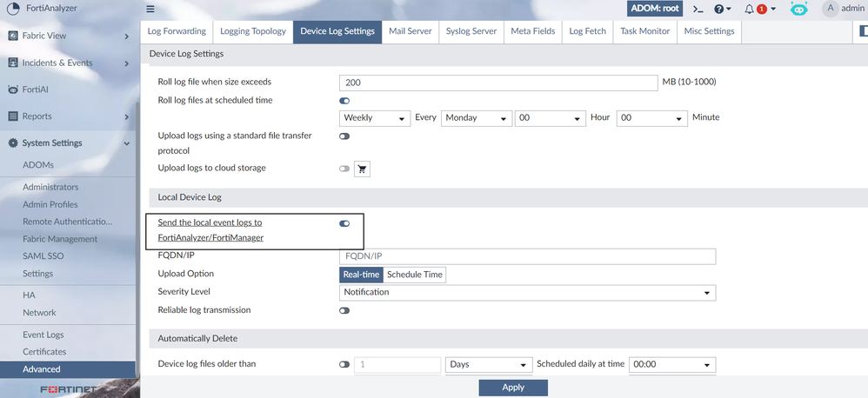Enable Upload logs using standard file transfer

pyautogui.click(x=344, y=136)
